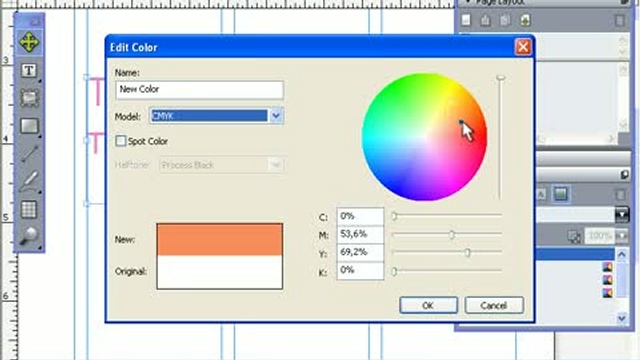Click the text color A icon in Colors panel
The width and height of the screenshot is (640, 360).
tap(541, 194)
